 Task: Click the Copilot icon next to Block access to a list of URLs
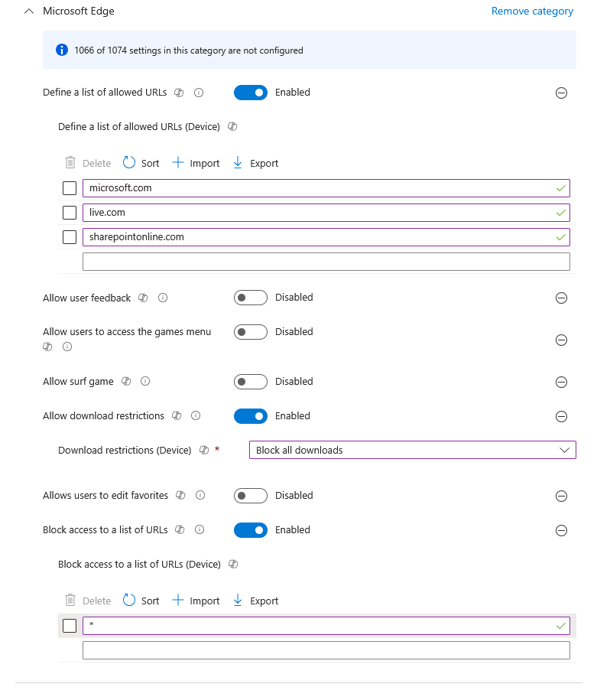[x=180, y=529]
